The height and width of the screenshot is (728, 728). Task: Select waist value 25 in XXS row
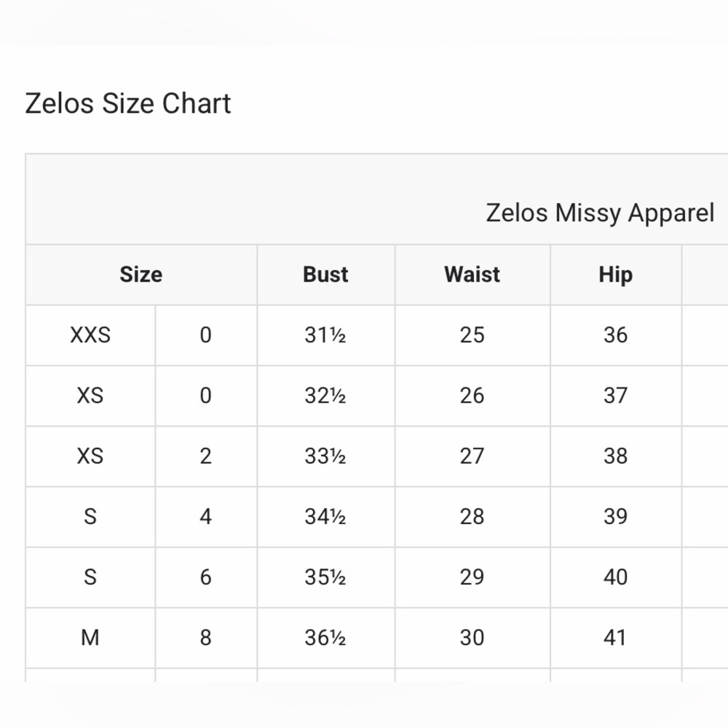[472, 335]
